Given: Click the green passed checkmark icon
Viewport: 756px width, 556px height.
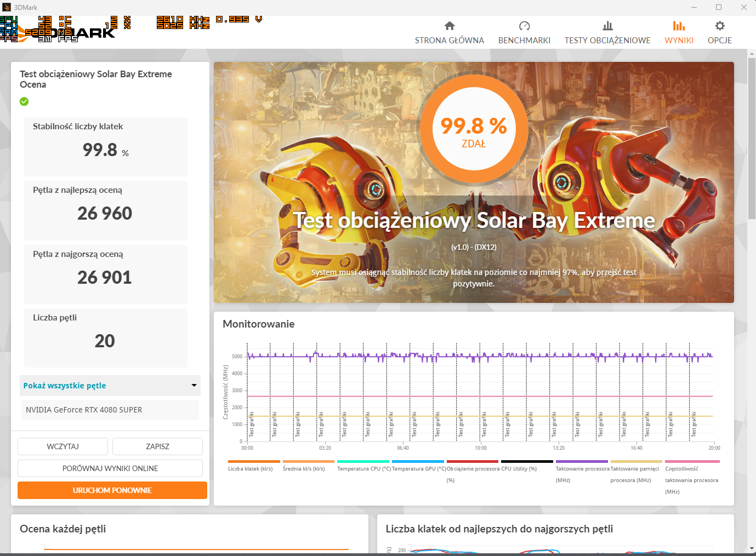Looking at the screenshot, I should click(x=24, y=101).
